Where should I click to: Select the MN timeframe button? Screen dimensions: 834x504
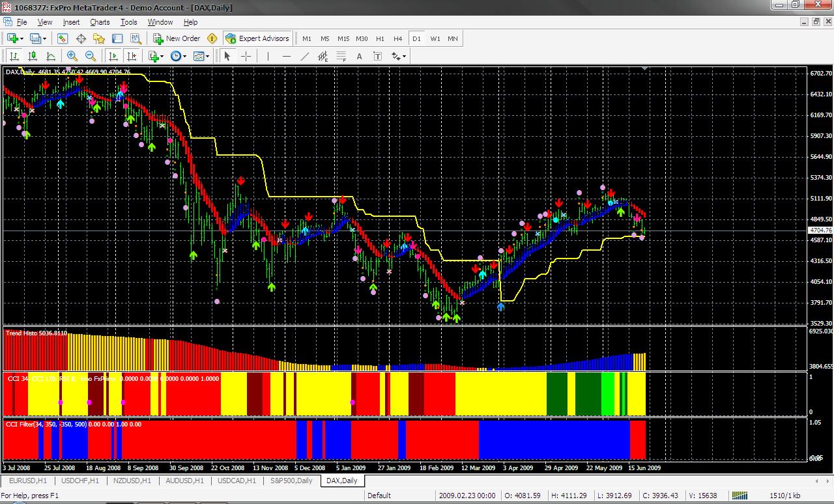453,38
